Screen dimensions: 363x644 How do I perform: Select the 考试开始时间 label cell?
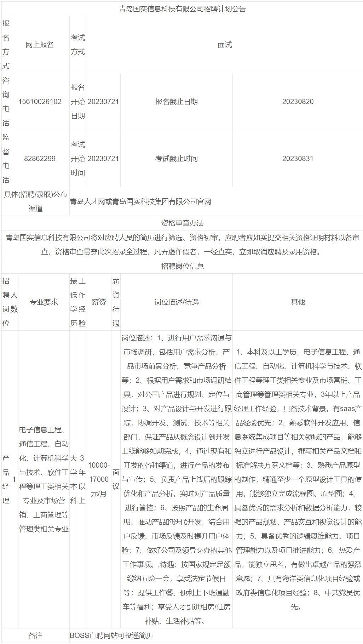[x=78, y=159]
